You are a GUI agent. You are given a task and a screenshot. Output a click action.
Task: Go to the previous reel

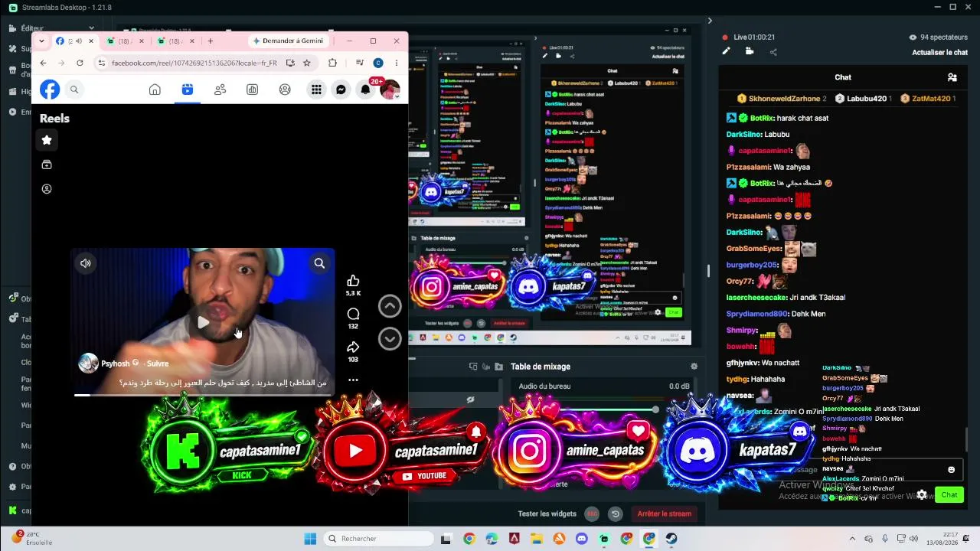(390, 306)
